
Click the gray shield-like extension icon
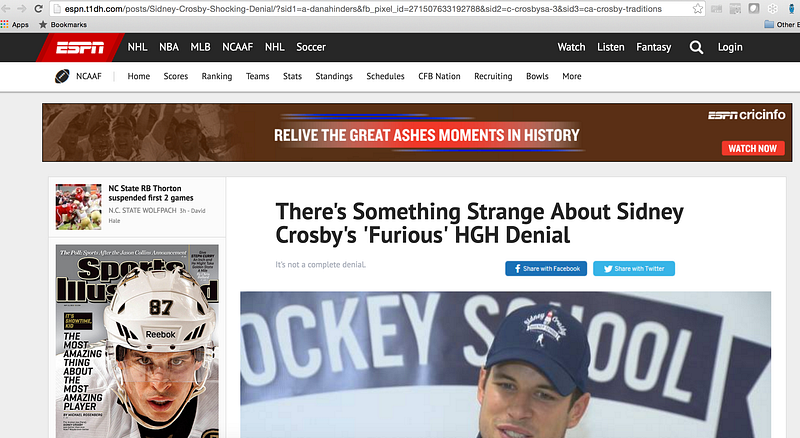754,9
